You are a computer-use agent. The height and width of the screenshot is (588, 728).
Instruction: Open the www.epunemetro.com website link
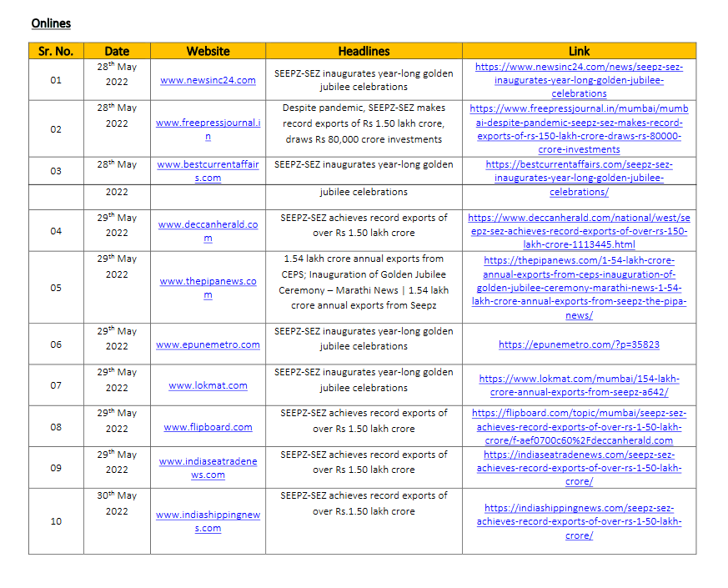[x=208, y=344]
